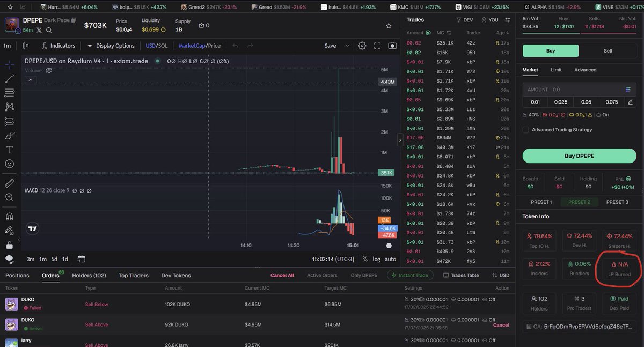Filter trades by DEV
Image resolution: width=644 pixels, height=347 pixels.
pyautogui.click(x=465, y=20)
